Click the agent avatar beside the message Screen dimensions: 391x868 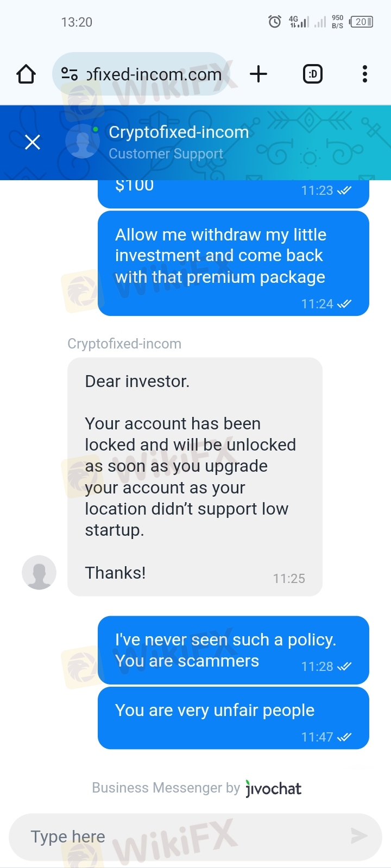click(x=39, y=572)
